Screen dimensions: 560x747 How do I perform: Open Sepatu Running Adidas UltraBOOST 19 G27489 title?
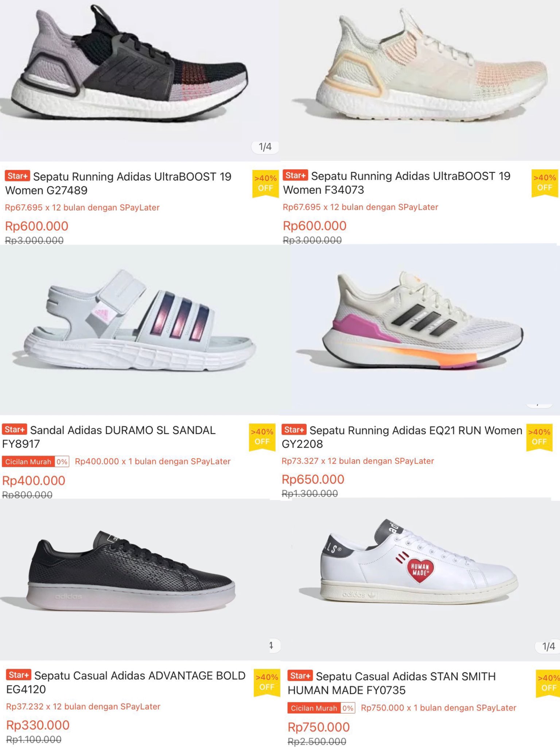(x=118, y=183)
